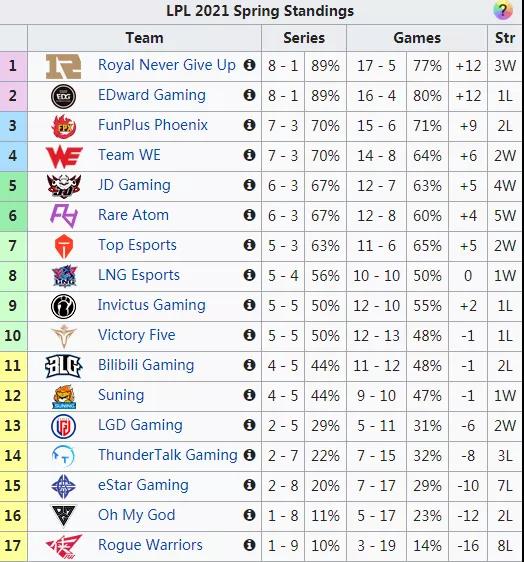The width and height of the screenshot is (524, 562).
Task: Click the JD Gaming logo
Action: (64, 186)
